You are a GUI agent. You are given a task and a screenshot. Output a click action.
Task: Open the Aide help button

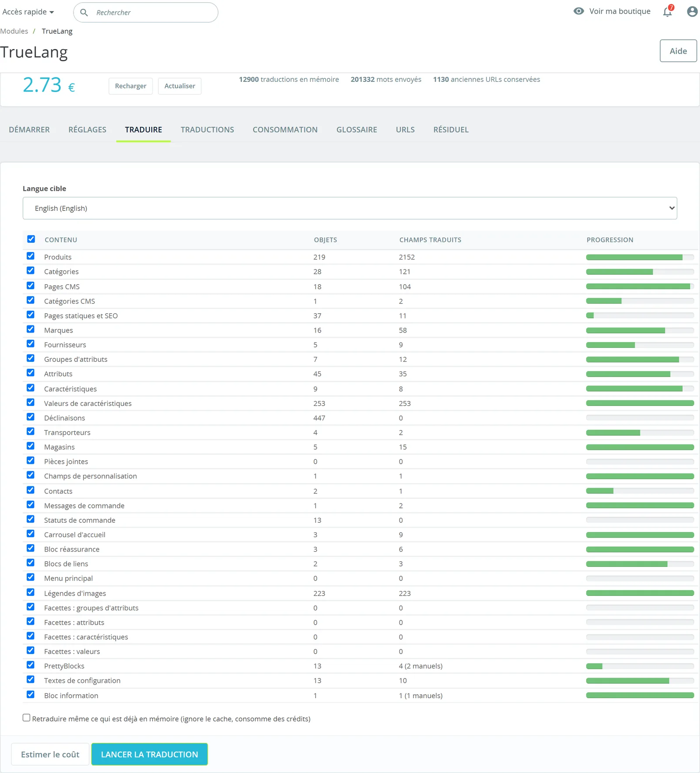[x=678, y=51]
